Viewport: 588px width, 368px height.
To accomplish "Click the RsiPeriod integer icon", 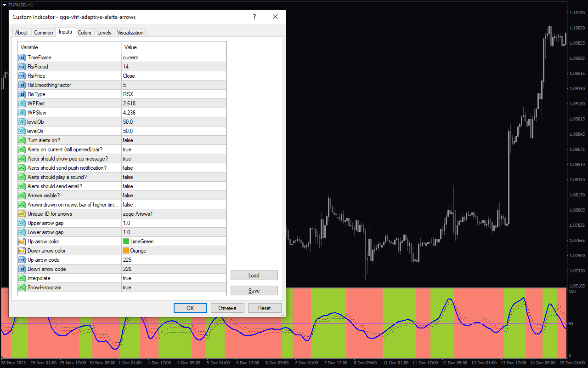I will coord(22,67).
